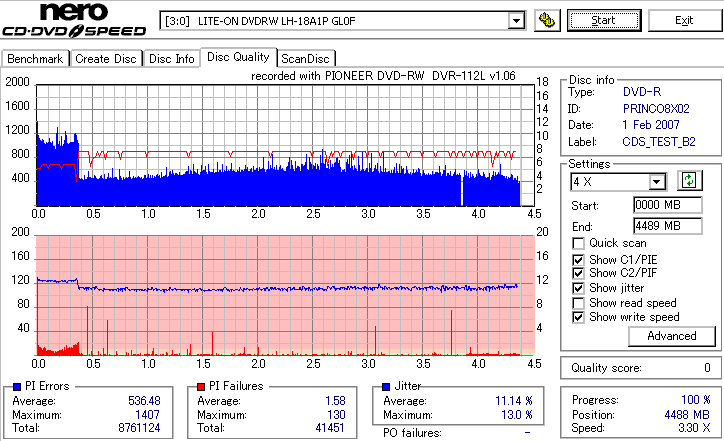Uncheck Show jitter option
724x441 pixels.
tap(578, 288)
